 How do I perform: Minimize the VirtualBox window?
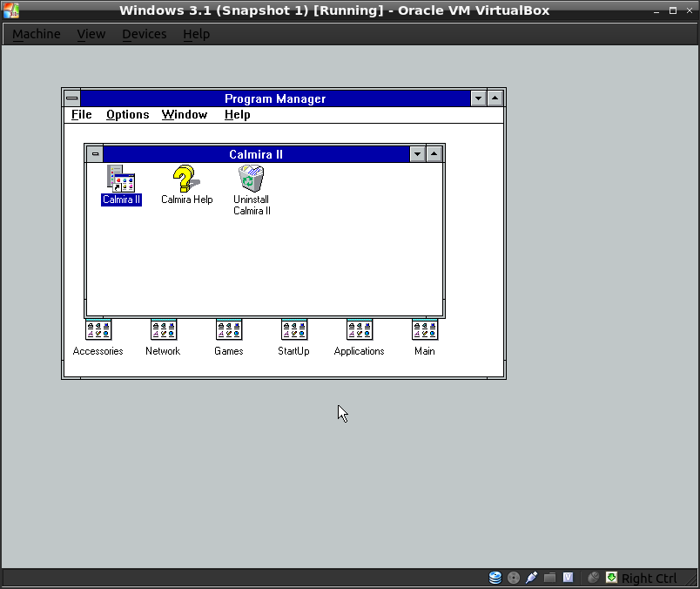click(656, 11)
